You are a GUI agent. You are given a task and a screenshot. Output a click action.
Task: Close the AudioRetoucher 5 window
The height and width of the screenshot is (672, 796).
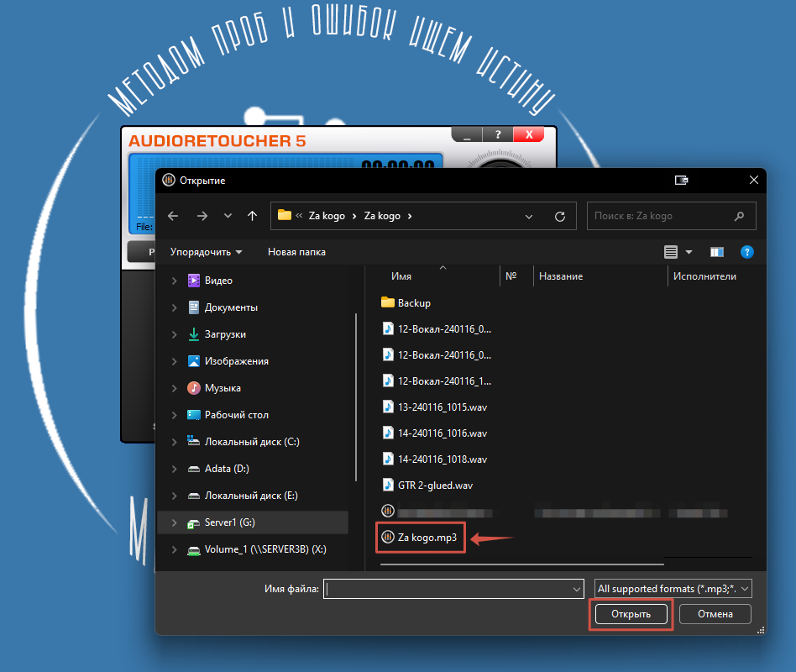click(x=529, y=134)
